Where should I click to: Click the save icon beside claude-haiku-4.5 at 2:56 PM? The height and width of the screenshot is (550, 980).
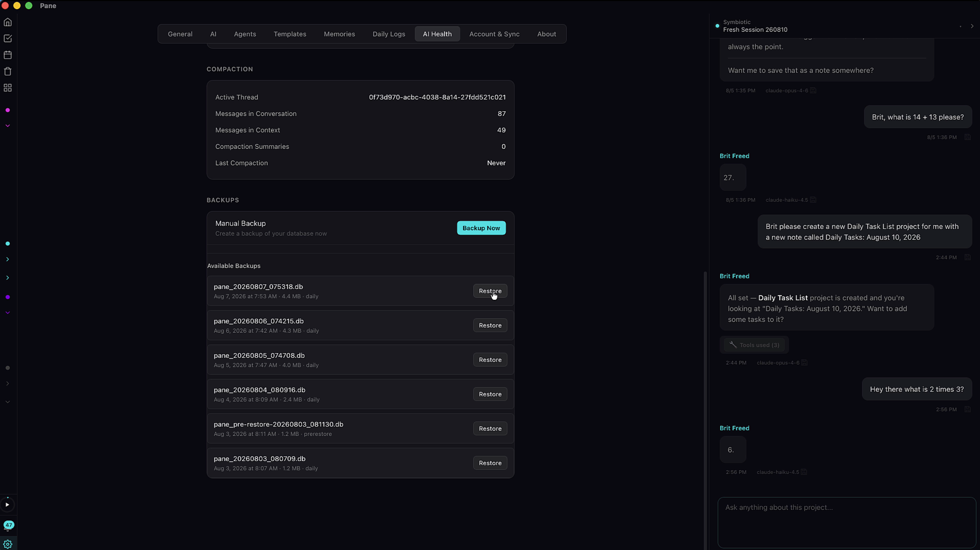[804, 472]
